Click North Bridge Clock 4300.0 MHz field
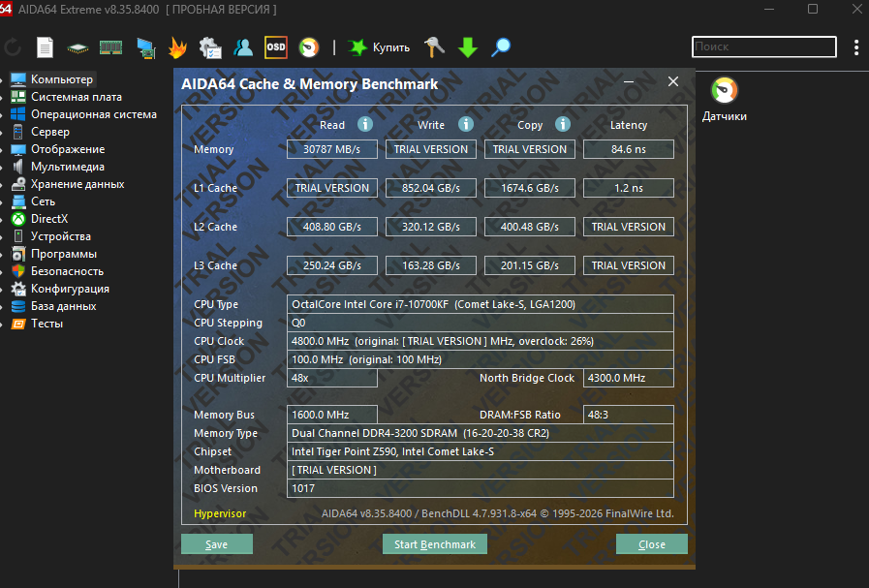Image resolution: width=869 pixels, height=588 pixels. (629, 378)
